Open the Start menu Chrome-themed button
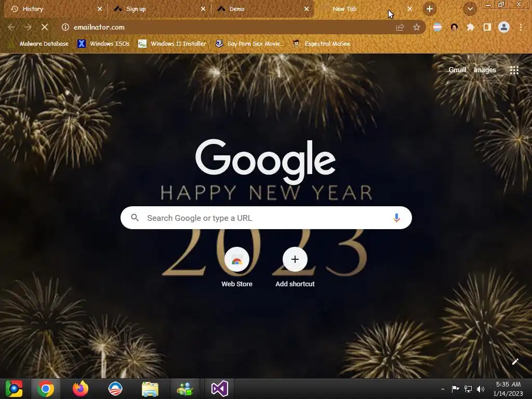Screen dimensions: 532x399 pos(14,389)
